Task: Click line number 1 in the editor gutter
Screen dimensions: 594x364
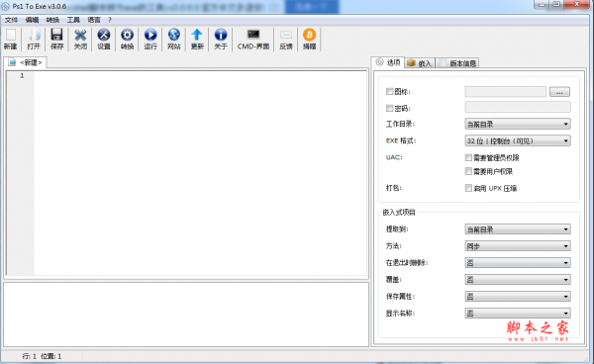Action: tap(22, 76)
